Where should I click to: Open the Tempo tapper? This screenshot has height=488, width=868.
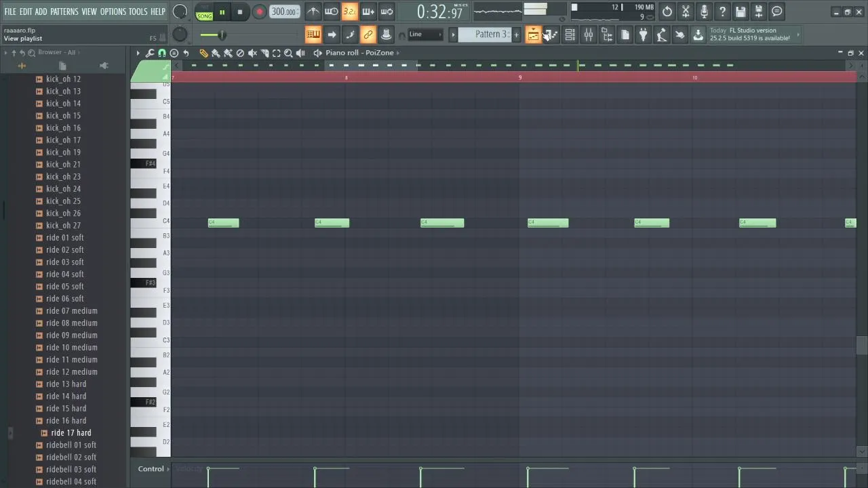pos(661,35)
